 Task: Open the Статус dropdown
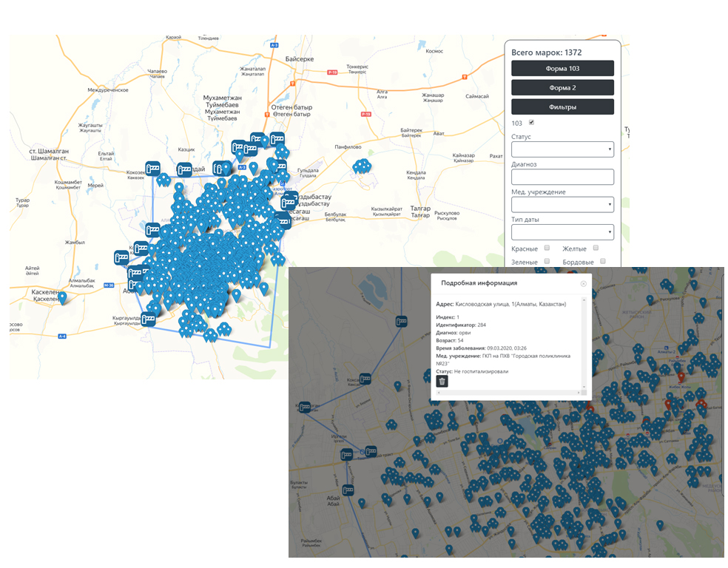562,149
